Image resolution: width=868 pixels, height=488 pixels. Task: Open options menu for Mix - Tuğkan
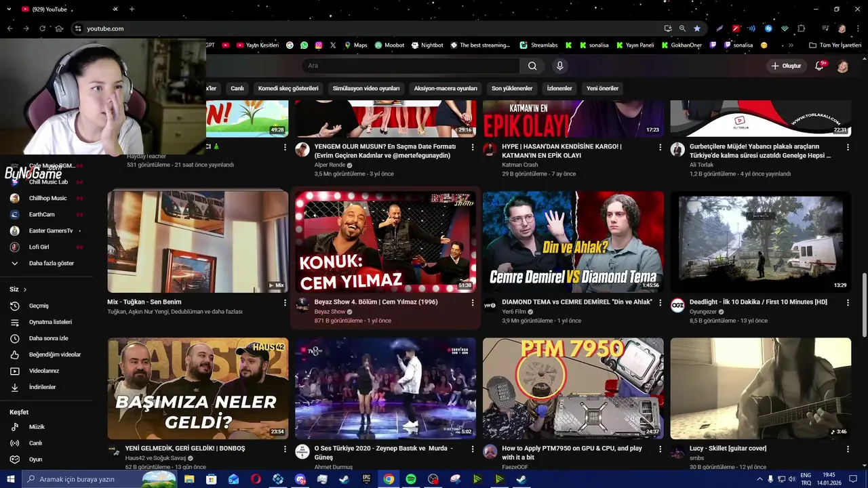(285, 302)
